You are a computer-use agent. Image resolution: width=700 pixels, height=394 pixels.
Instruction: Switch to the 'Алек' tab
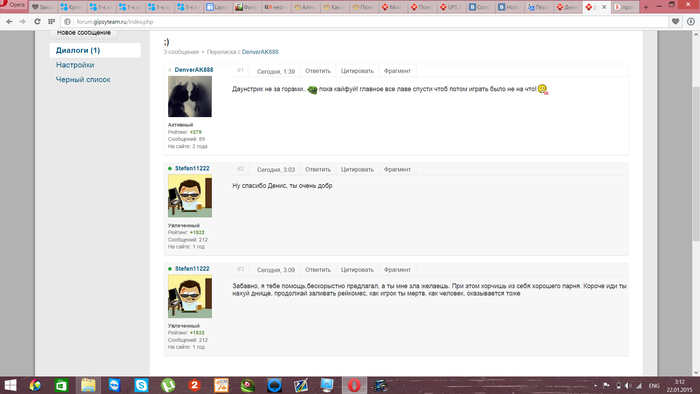[x=305, y=7]
